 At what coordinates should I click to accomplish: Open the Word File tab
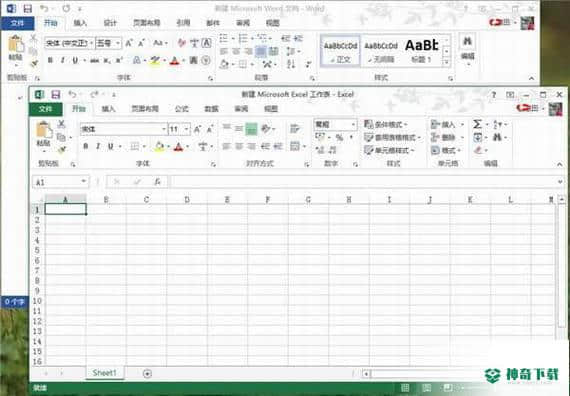pos(17,23)
